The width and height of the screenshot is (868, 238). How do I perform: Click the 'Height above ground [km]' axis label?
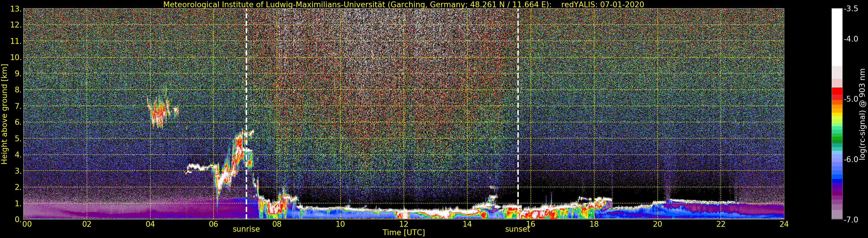point(4,114)
